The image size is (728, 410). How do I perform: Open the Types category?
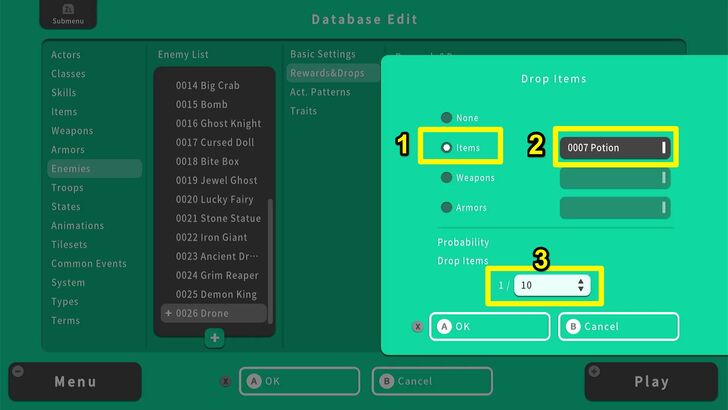65,301
